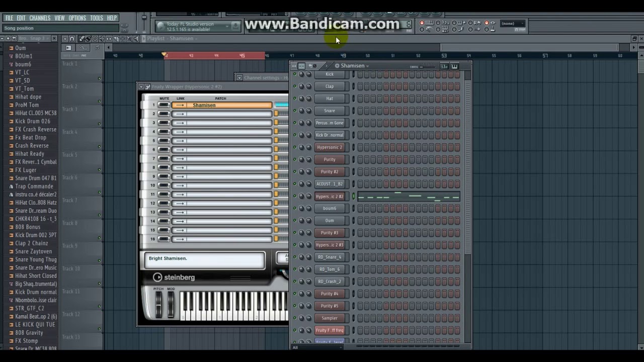Screen dimensions: 644x362
Task: Open the CHANNELS menu
Action: [x=40, y=18]
